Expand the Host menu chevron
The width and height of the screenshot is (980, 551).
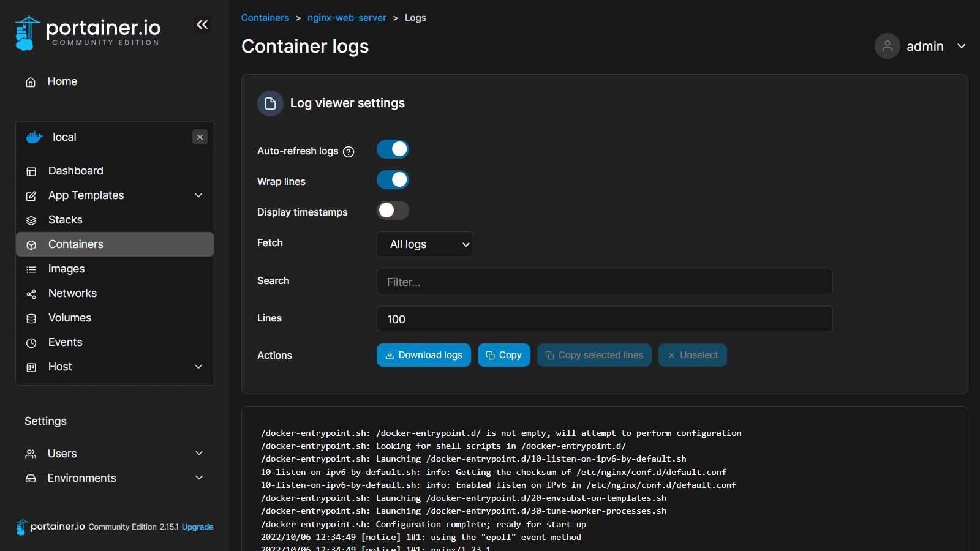(198, 367)
